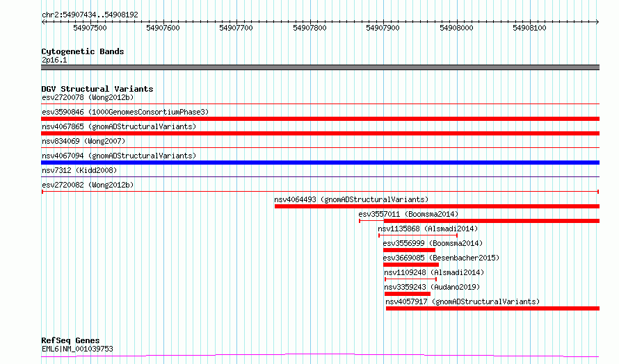The height and width of the screenshot is (364, 619).
Task: Open nsv4067865 (gnomADStructuralVariants) label
Action: click(x=119, y=126)
